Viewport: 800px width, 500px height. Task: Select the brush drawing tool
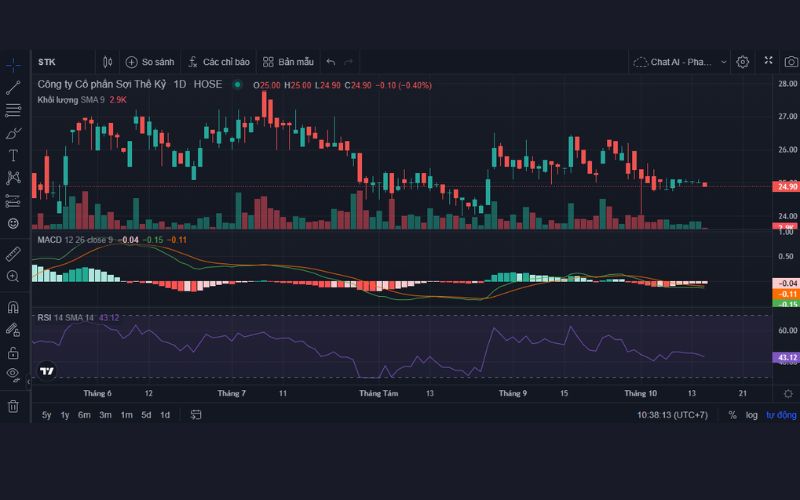click(x=13, y=133)
